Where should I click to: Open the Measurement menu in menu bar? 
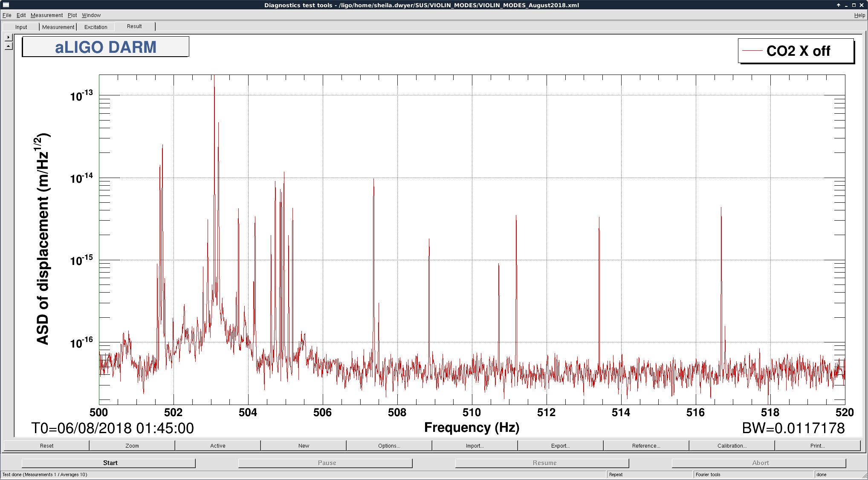pyautogui.click(x=46, y=15)
